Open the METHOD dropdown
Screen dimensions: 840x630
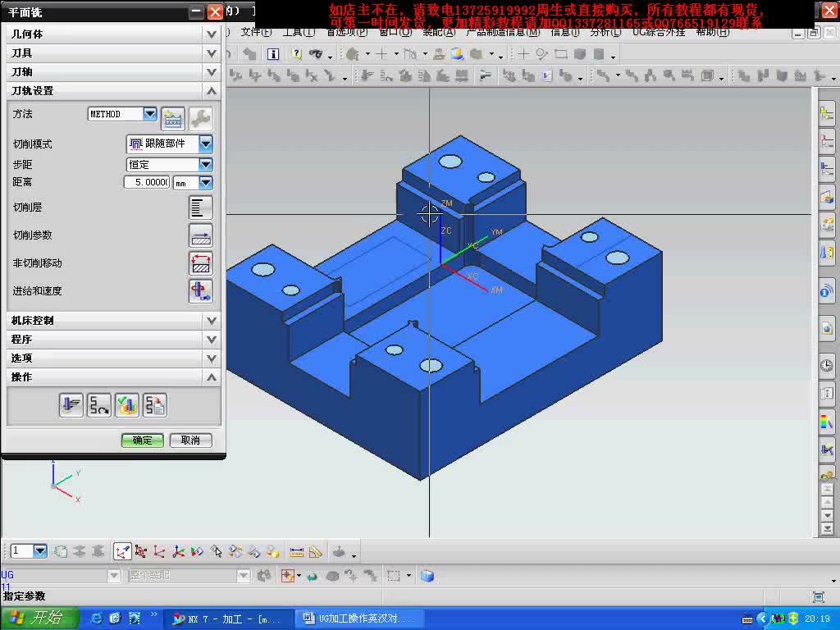coord(150,113)
